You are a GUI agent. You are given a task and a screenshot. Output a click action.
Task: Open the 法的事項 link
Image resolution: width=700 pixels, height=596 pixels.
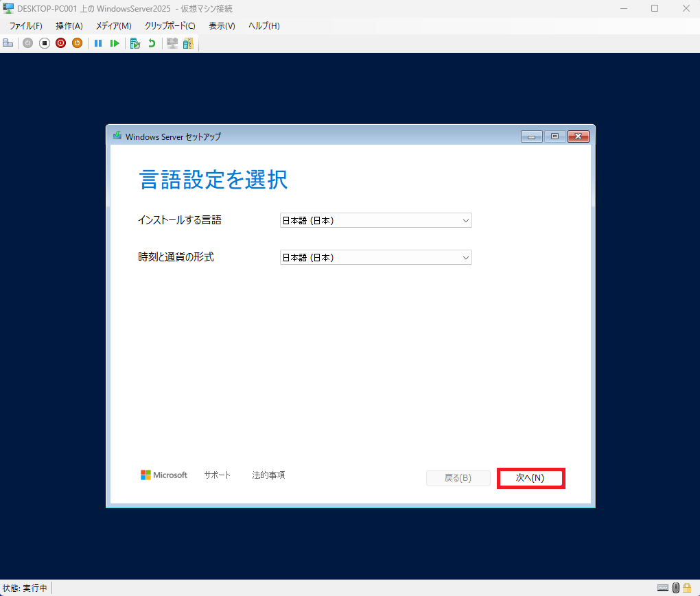(x=268, y=475)
